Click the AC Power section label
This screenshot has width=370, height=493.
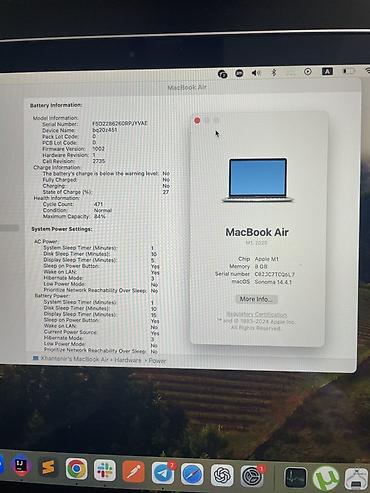point(46,241)
